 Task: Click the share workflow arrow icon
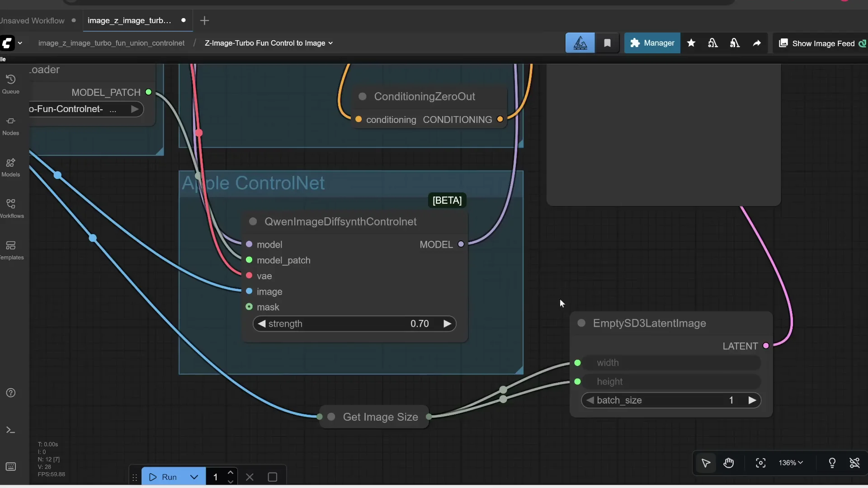(757, 42)
